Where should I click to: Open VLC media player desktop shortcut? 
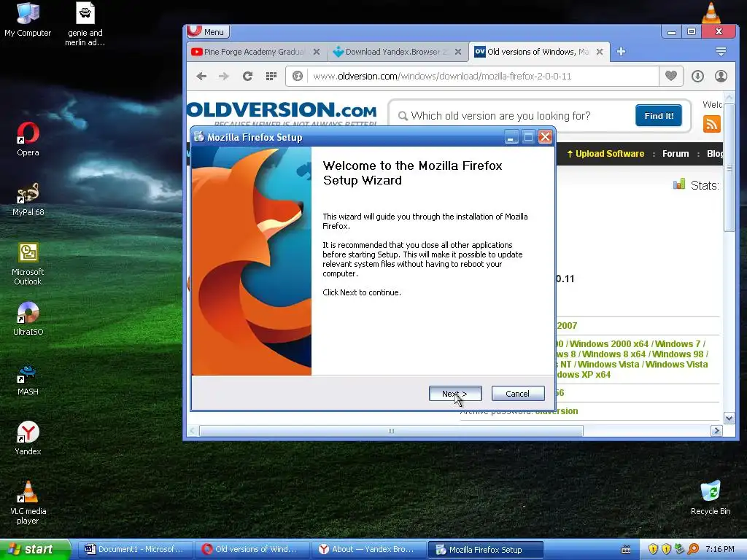28,502
